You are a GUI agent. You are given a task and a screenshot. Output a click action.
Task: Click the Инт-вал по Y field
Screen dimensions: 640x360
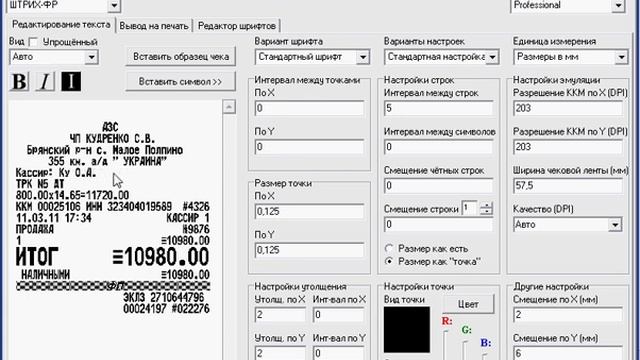tap(338, 353)
